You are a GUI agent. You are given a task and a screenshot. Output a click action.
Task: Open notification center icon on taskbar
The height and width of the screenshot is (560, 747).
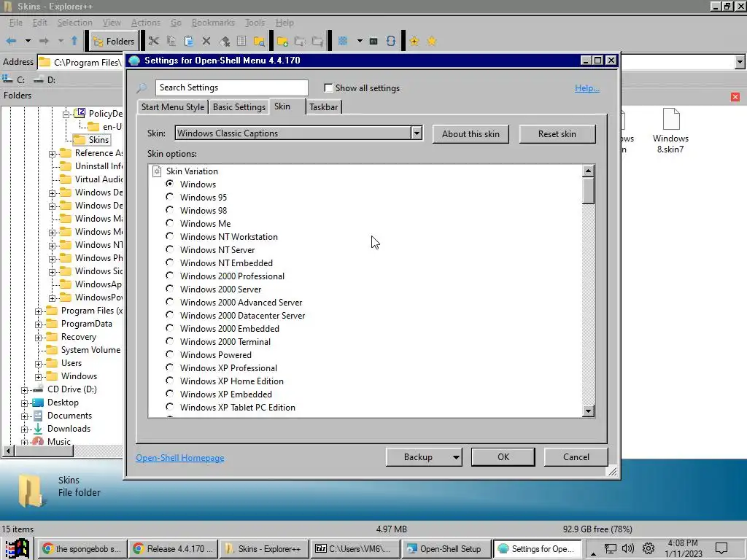(721, 548)
